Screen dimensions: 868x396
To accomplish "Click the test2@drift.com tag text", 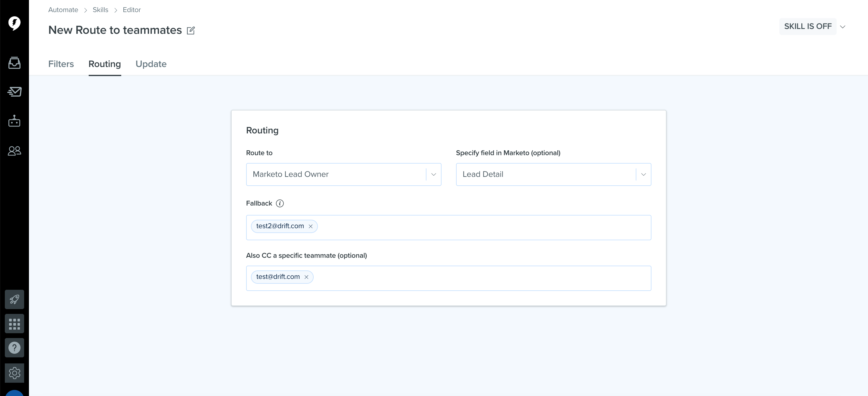I will coord(280,226).
